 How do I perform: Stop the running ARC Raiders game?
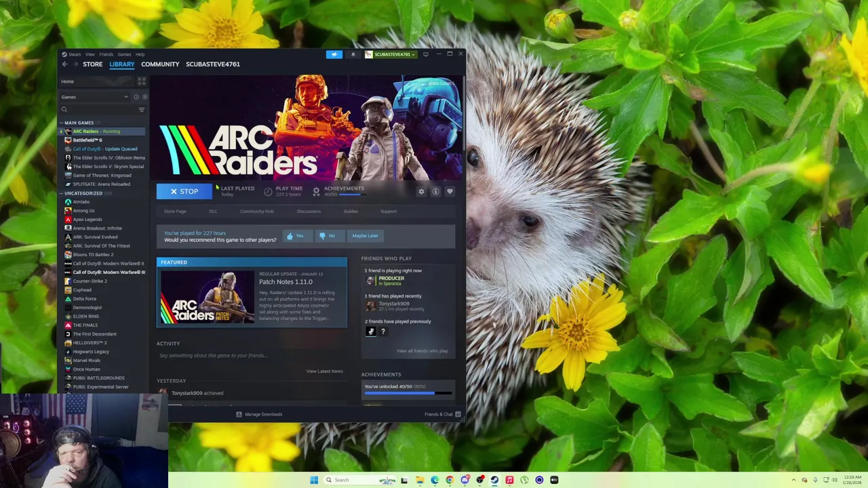click(184, 191)
